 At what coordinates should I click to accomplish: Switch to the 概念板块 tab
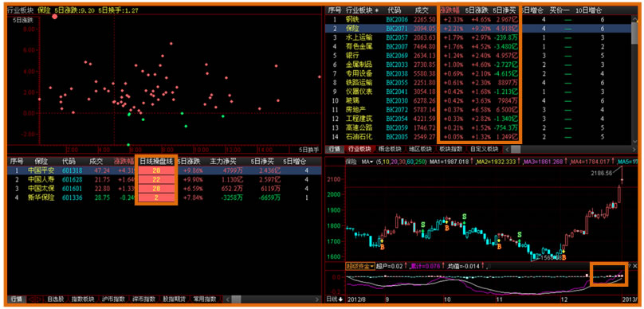point(390,149)
